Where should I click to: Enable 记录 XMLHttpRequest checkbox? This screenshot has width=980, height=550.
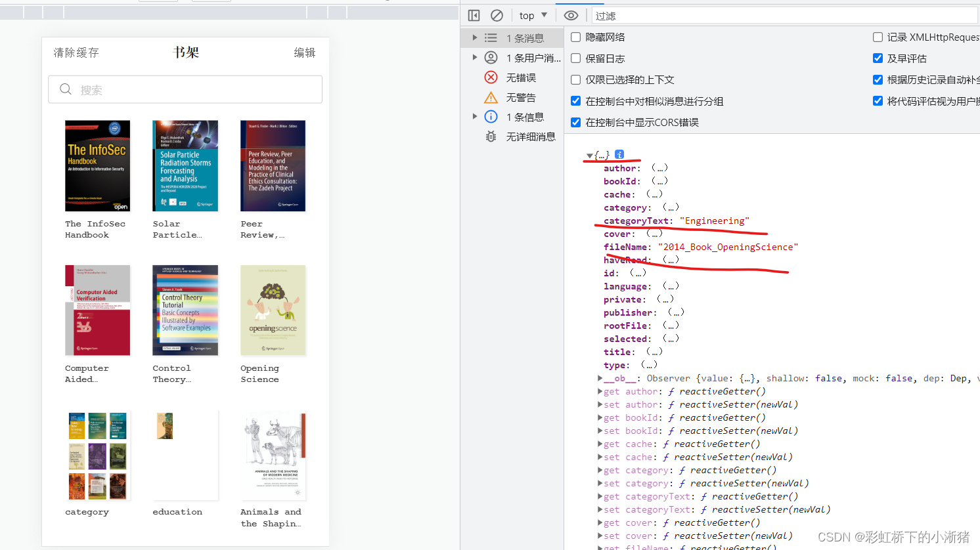click(878, 37)
